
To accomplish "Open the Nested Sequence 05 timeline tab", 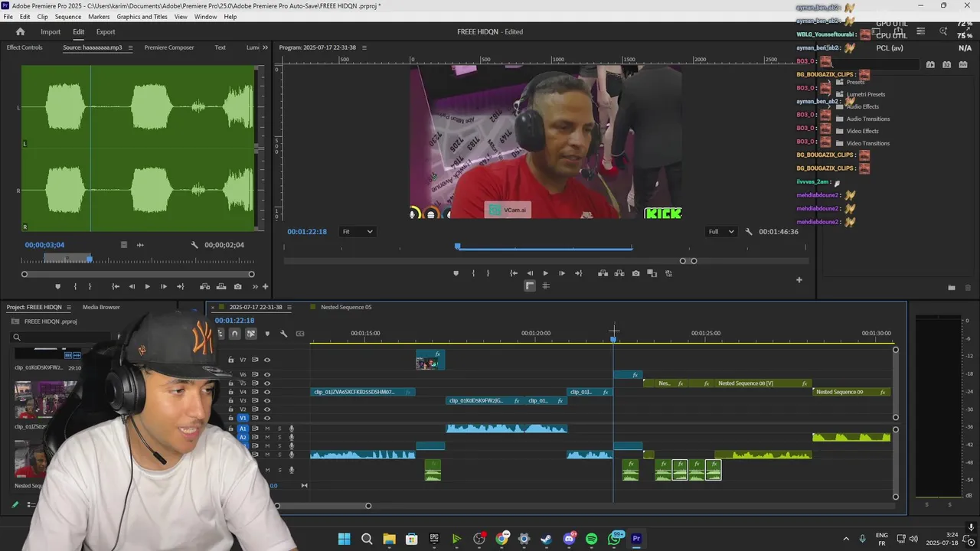I will (346, 307).
